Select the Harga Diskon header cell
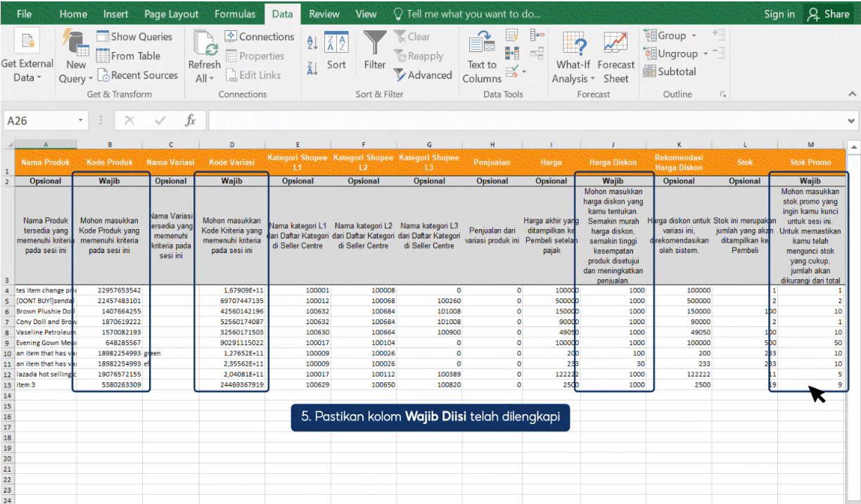This screenshot has height=504, width=861. tap(613, 162)
